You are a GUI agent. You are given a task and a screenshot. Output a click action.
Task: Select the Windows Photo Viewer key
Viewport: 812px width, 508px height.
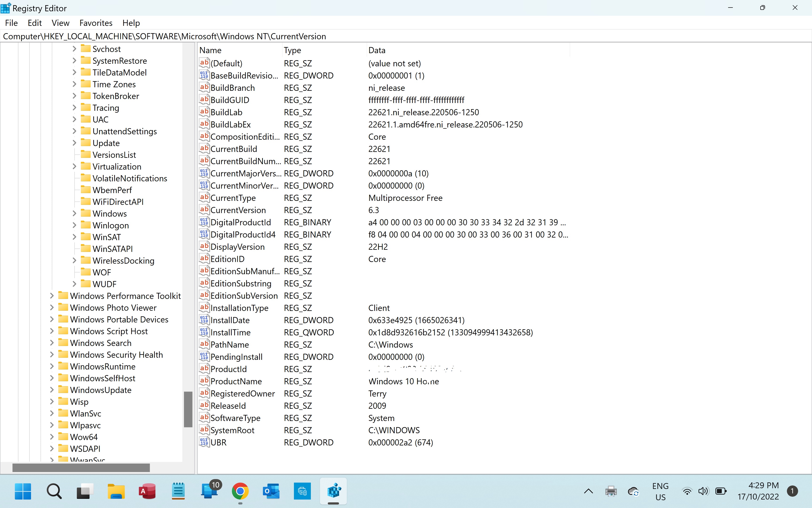113,307
